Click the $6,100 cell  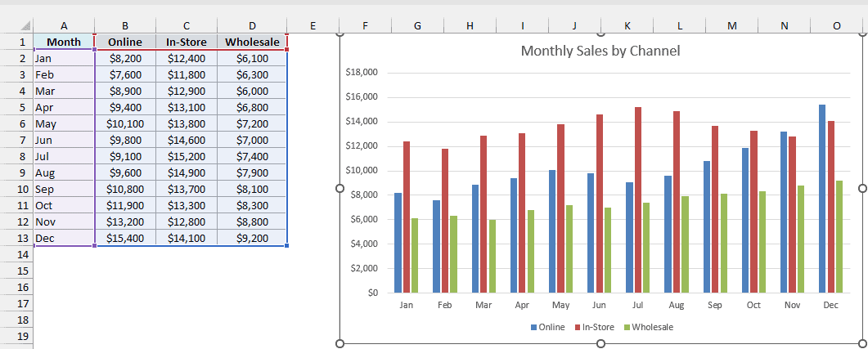point(253,59)
